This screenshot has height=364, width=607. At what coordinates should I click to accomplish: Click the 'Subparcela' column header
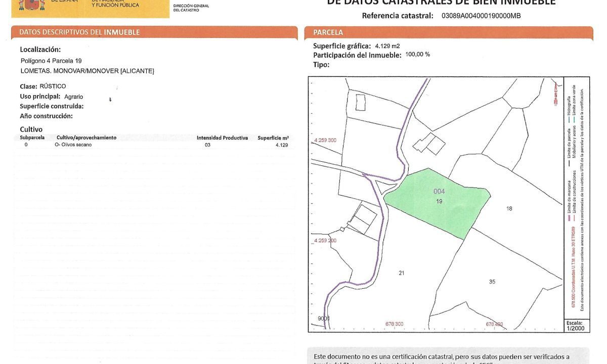[x=32, y=138]
